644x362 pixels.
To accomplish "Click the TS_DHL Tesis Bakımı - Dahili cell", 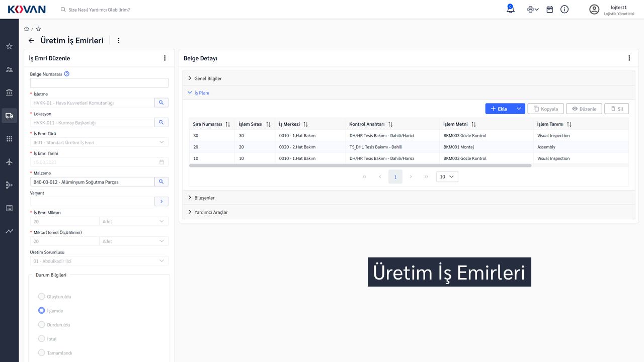I will [392, 147].
